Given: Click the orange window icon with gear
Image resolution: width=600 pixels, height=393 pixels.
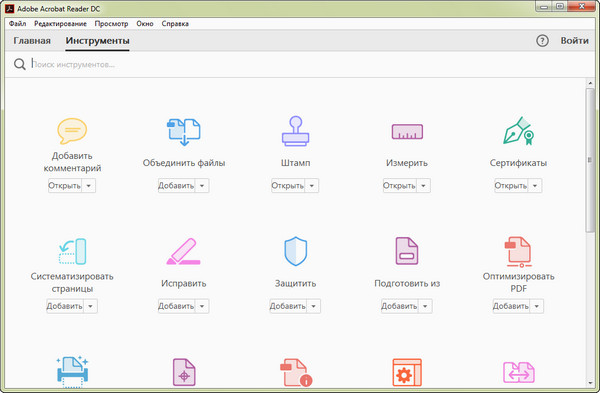Looking at the screenshot, I should point(407,372).
